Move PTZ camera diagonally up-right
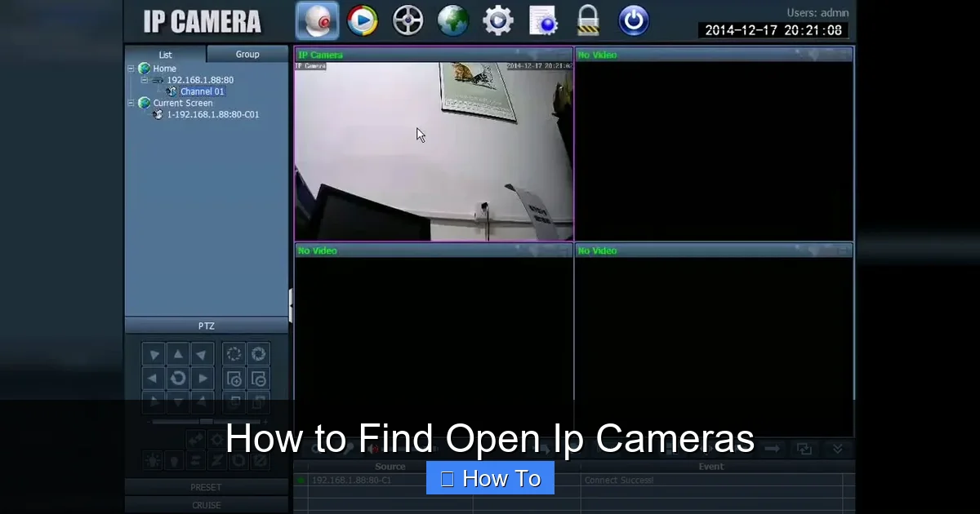The image size is (980, 514). tap(203, 354)
